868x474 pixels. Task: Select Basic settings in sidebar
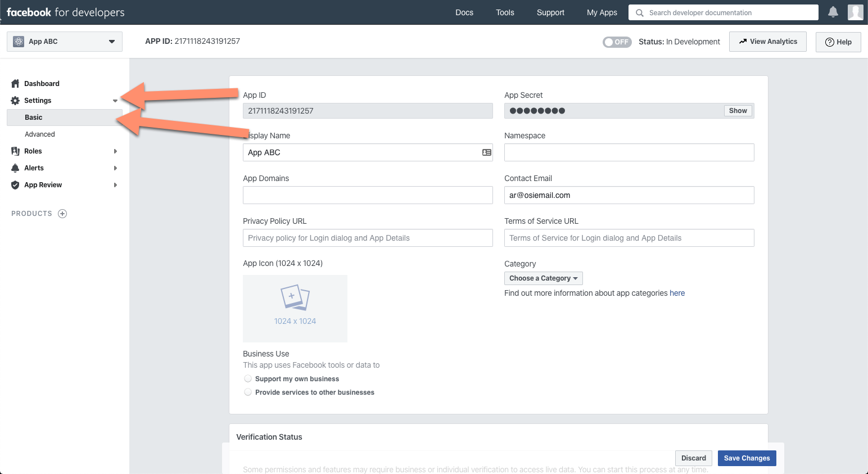(x=65, y=118)
